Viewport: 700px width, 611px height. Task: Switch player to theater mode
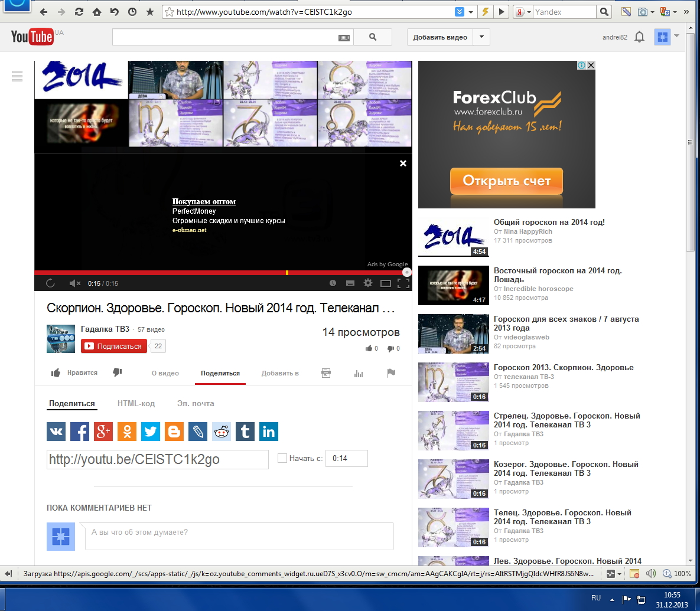click(386, 283)
